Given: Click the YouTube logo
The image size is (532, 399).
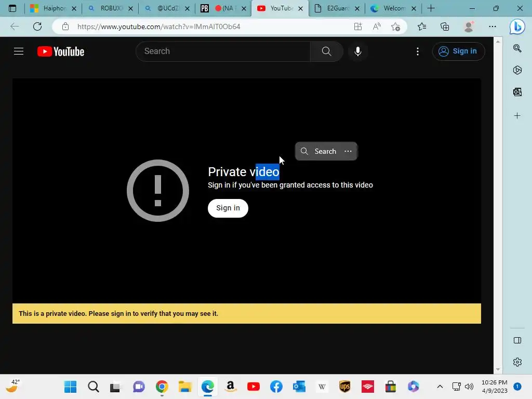Looking at the screenshot, I should [61, 51].
